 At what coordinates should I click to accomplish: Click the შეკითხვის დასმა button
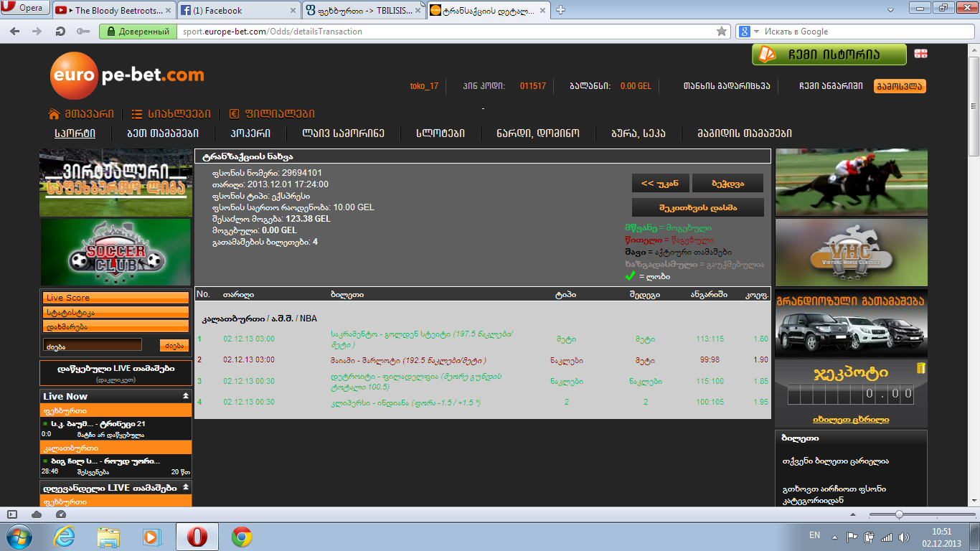pyautogui.click(x=698, y=207)
